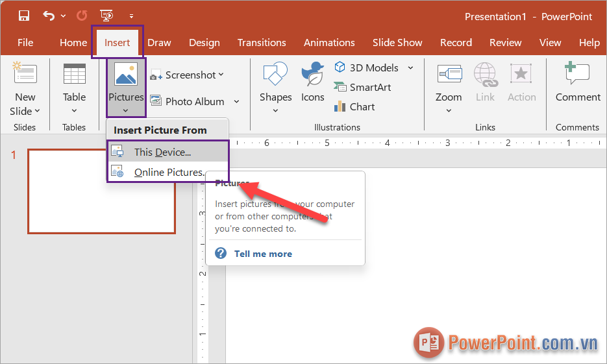The height and width of the screenshot is (364, 607).
Task: Click the Screenshot camera icon
Action: point(156,75)
